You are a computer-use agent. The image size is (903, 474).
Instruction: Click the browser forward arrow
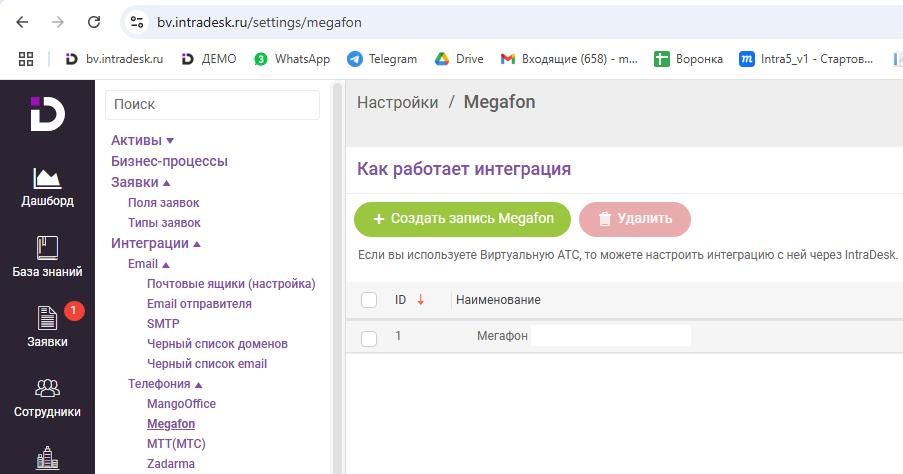[x=58, y=22]
